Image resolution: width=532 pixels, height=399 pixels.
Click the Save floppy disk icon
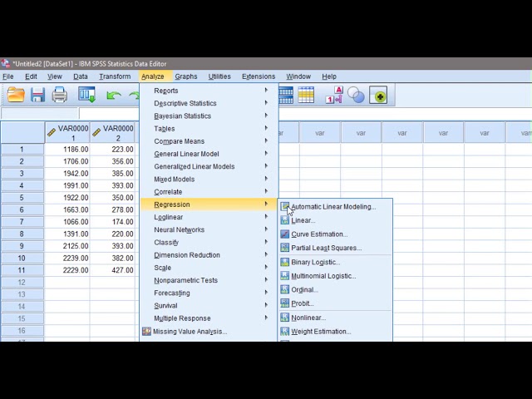point(37,95)
